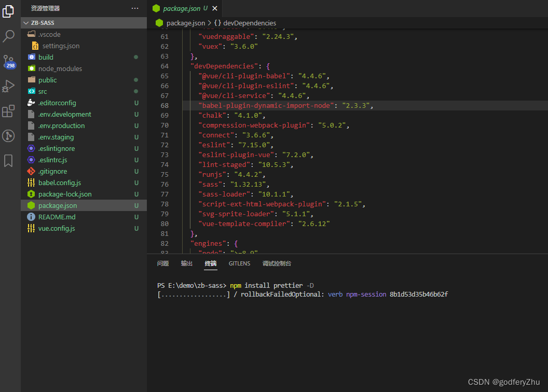Screen dimensions: 548x392
Task: Click the public folder icon
Action: (x=32, y=80)
